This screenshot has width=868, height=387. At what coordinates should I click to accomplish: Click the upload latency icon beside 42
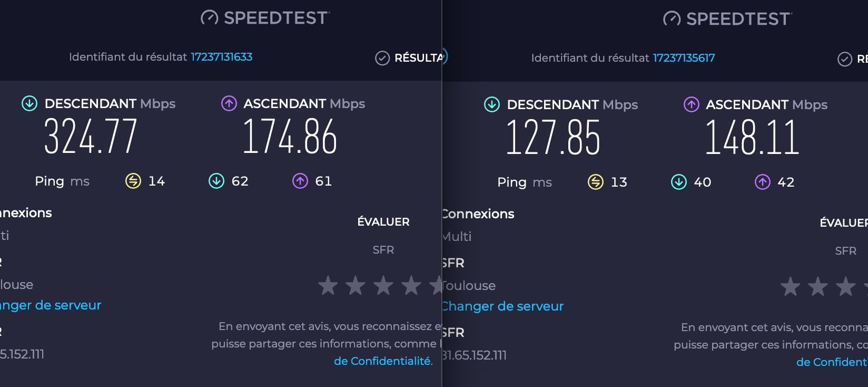pyautogui.click(x=763, y=182)
